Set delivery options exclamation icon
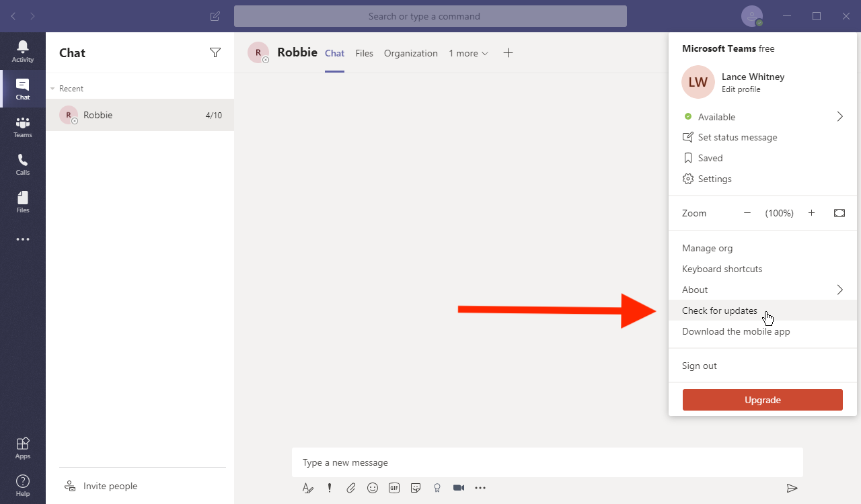This screenshot has height=504, width=861. click(x=330, y=488)
